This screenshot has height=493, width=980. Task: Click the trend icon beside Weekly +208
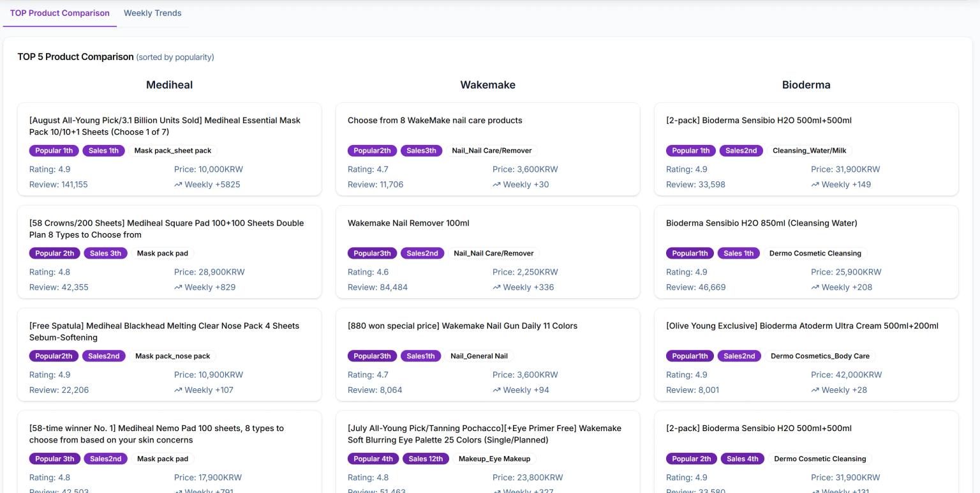click(x=815, y=287)
